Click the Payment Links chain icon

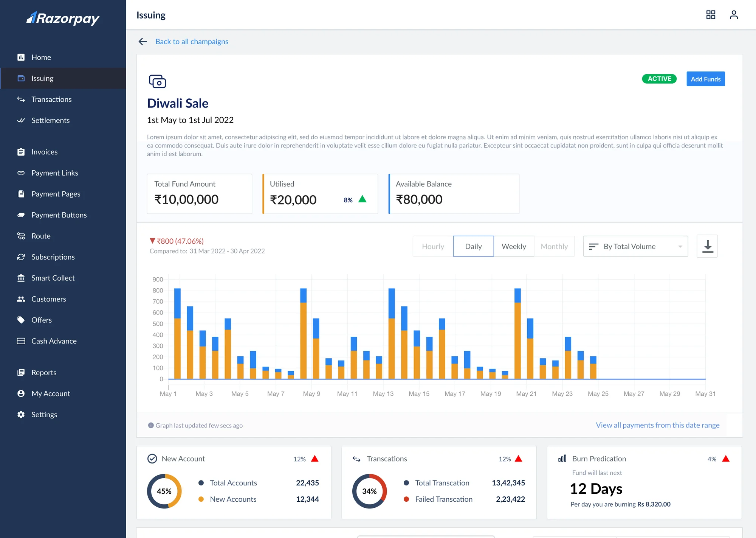pos(21,173)
